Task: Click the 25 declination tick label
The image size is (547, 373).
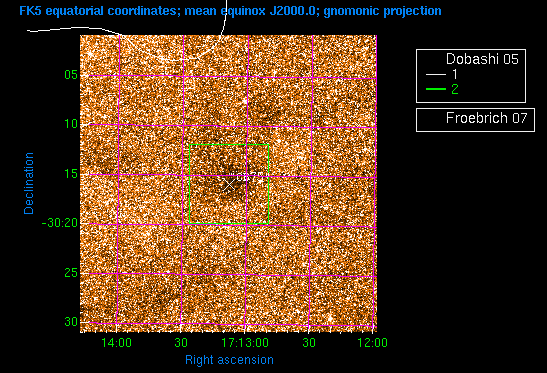Action: click(x=71, y=273)
